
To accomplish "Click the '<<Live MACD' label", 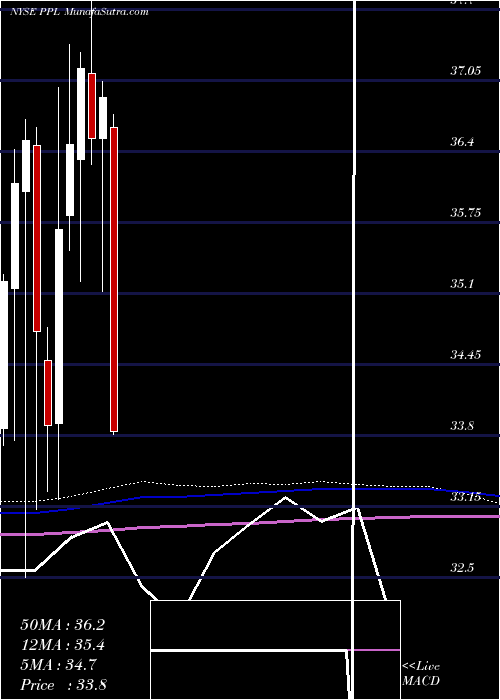I will click(x=421, y=674).
